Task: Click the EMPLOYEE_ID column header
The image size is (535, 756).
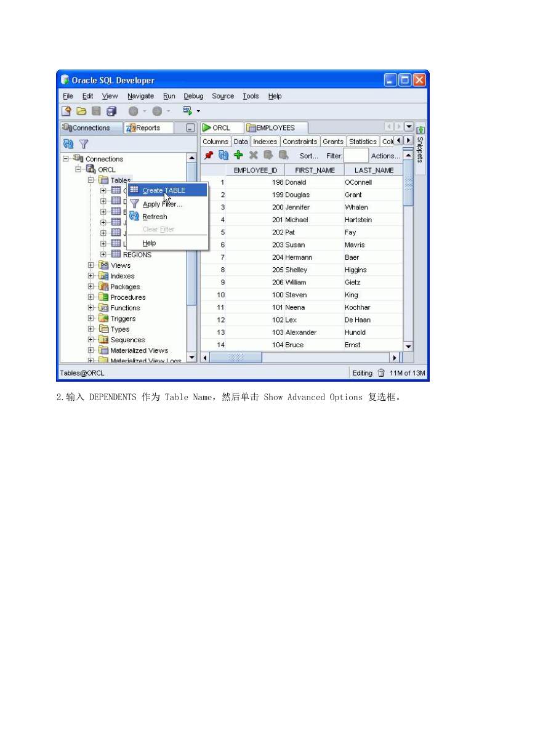Action: [255, 170]
